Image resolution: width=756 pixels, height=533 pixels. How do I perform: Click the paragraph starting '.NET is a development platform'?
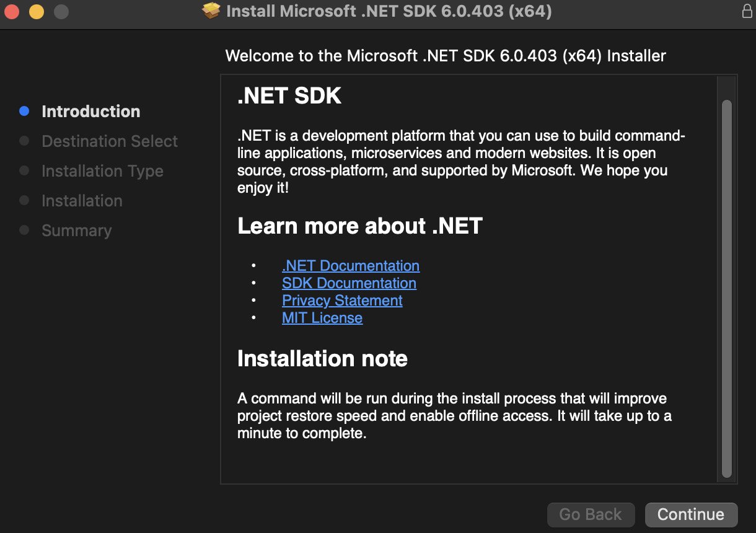(x=461, y=162)
